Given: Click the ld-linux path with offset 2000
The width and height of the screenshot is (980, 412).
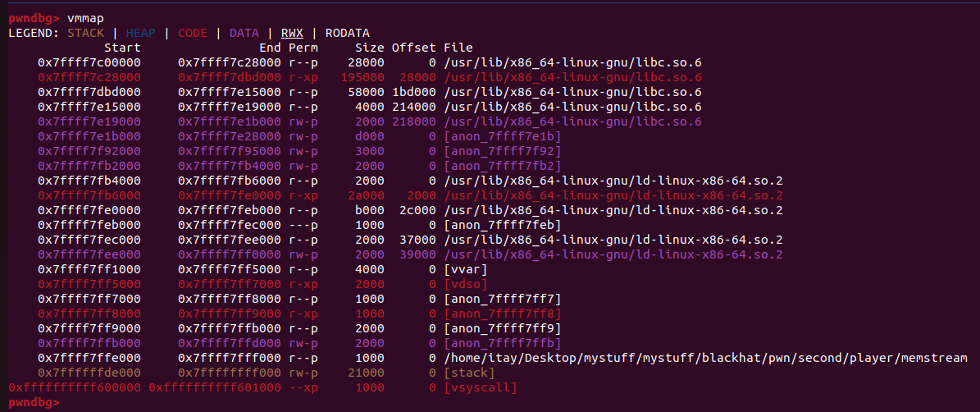Looking at the screenshot, I should (613, 195).
